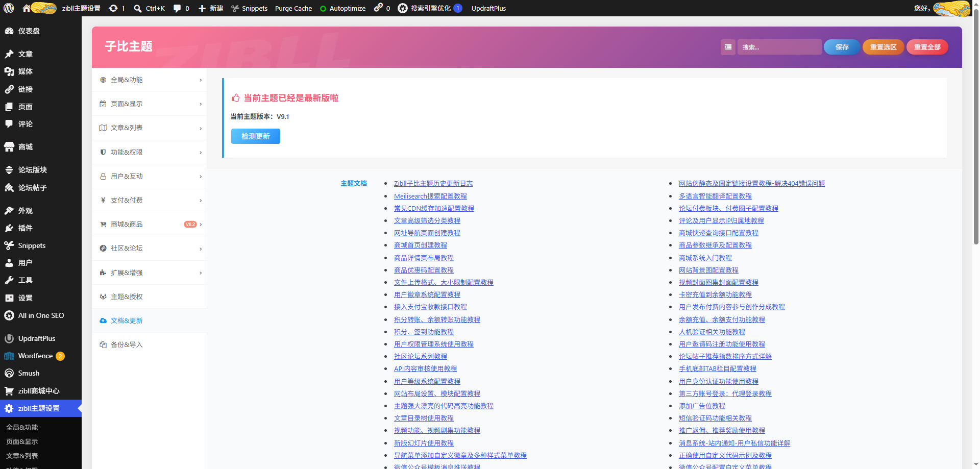Image resolution: width=980 pixels, height=469 pixels.
Task: Click the 商城 store icon in sidebar
Action: (9, 147)
